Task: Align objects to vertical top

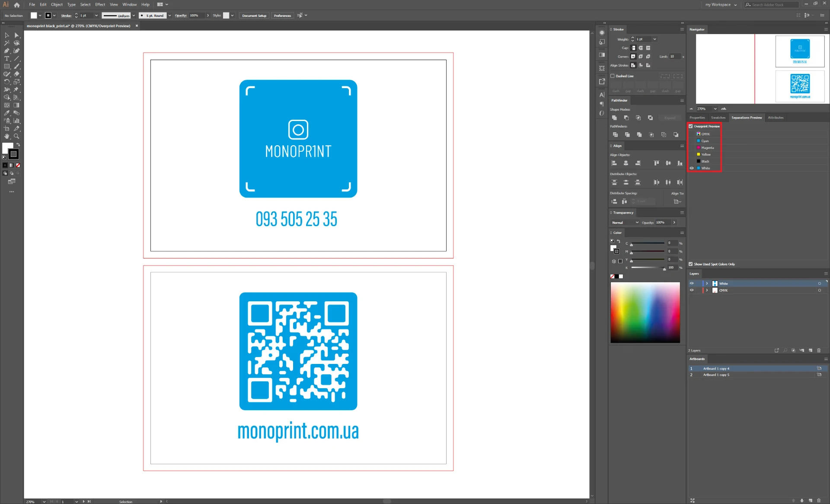Action: tap(656, 163)
